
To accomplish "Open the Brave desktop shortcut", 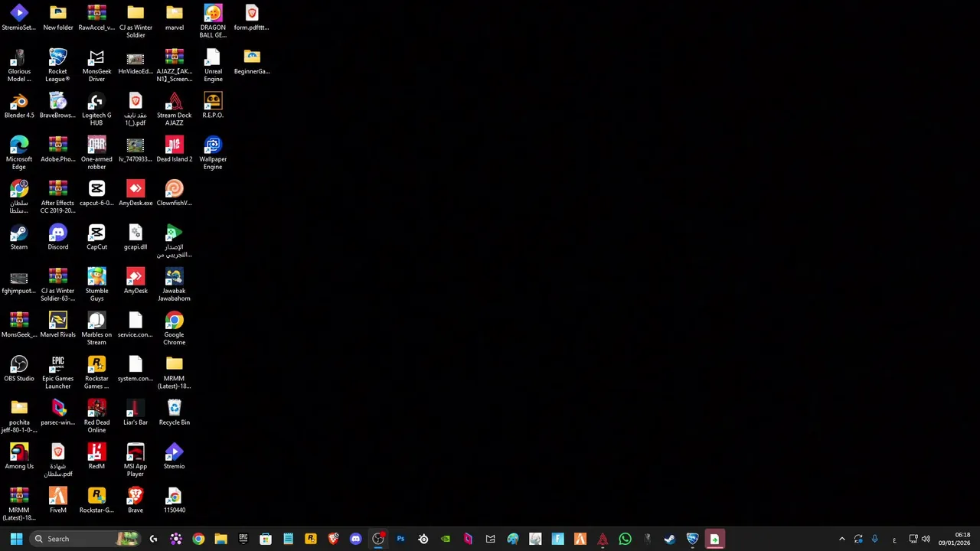I will [136, 500].
